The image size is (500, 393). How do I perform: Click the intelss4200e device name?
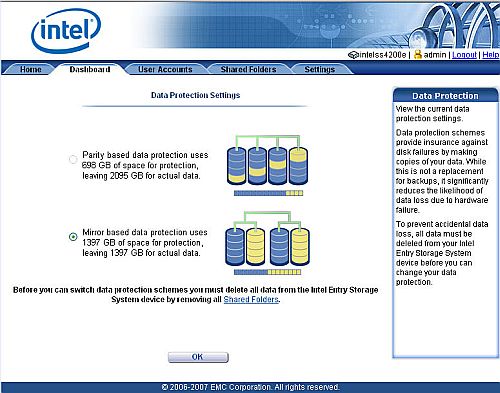pos(383,55)
